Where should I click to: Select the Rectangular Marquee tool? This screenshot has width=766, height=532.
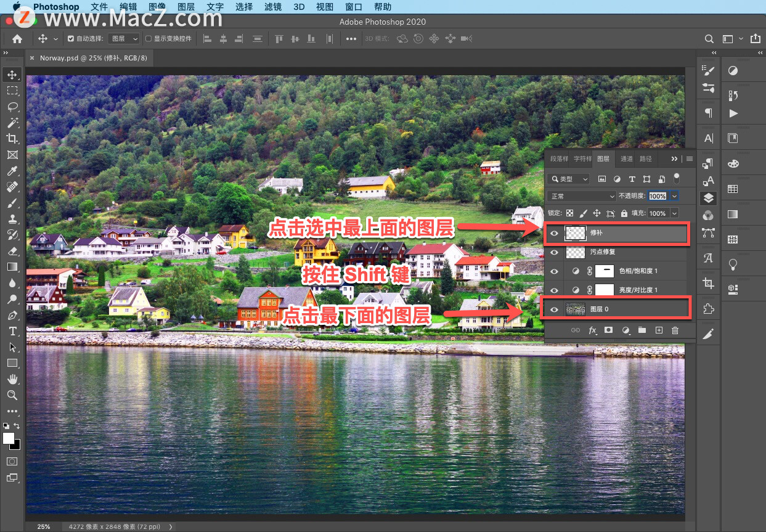[x=12, y=91]
